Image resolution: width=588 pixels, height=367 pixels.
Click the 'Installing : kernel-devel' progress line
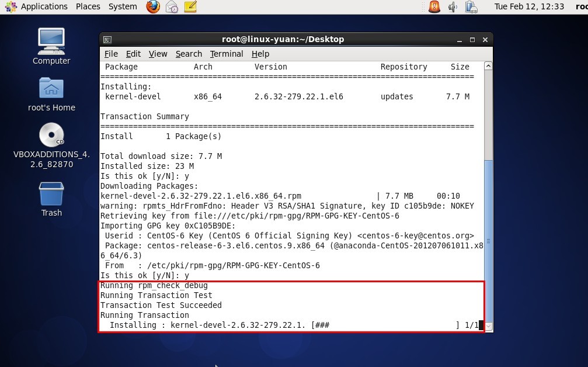pos(294,325)
